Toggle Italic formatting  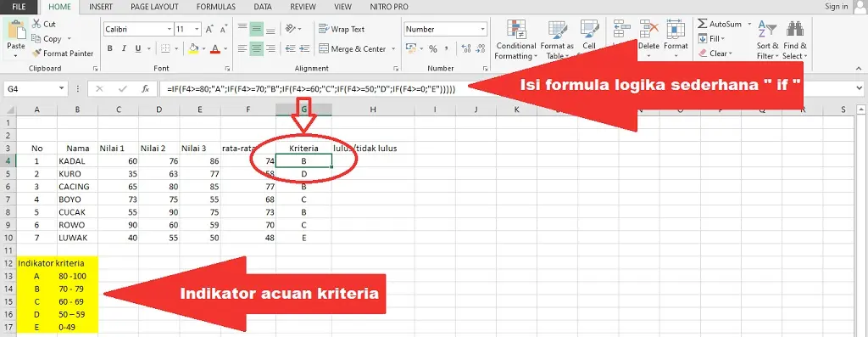click(x=124, y=48)
